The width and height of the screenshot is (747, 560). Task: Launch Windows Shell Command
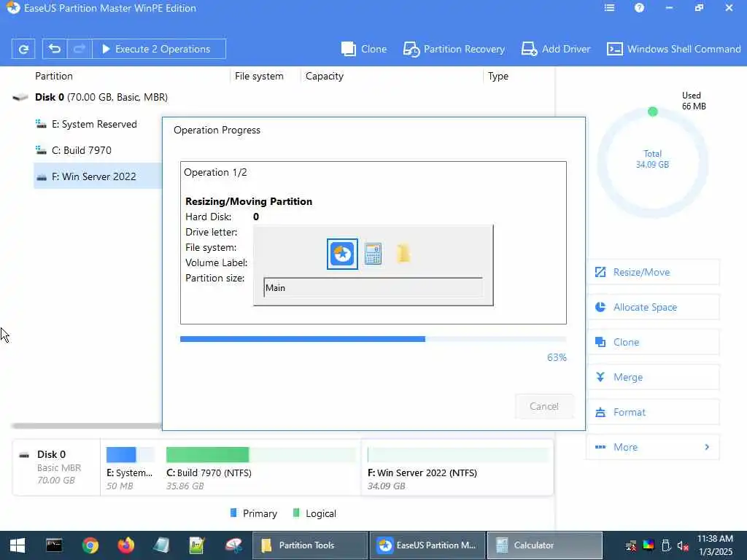[673, 49]
